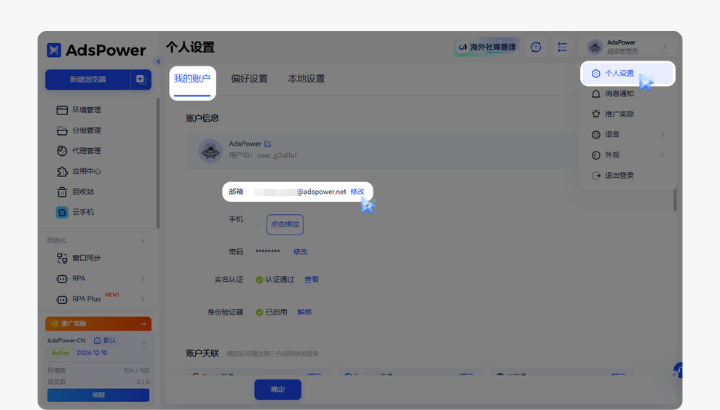Viewport: 720px width, 410px height.
Task: Click 解绑 next to 身份验证器
Action: point(304,312)
